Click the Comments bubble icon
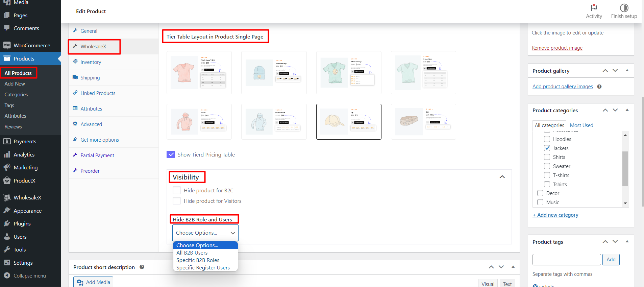Viewport: 644px width, 287px height. pyautogui.click(x=7, y=28)
